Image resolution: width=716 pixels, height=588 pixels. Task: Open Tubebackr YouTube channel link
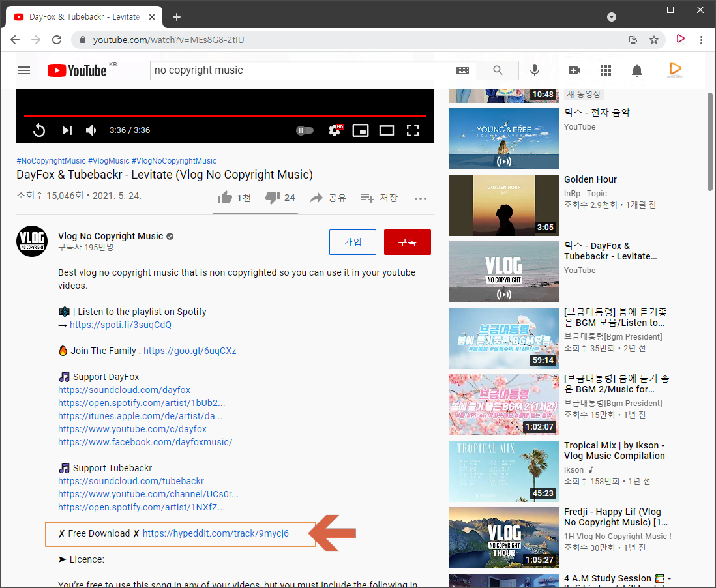[x=149, y=494]
